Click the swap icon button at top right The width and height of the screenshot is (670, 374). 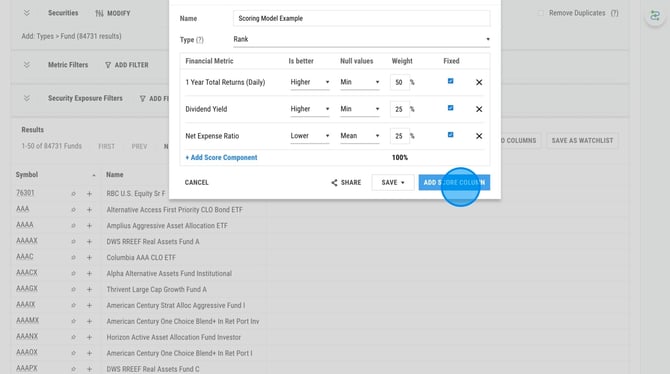[x=655, y=16]
